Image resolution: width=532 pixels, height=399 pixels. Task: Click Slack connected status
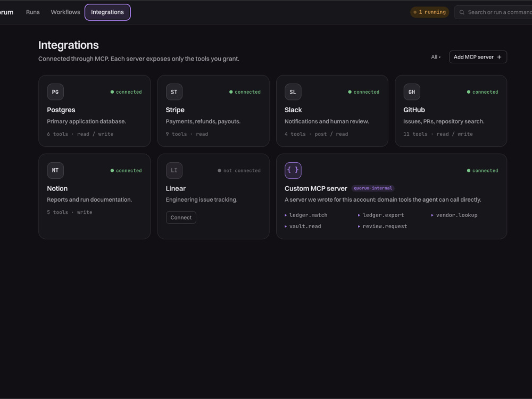click(x=364, y=92)
